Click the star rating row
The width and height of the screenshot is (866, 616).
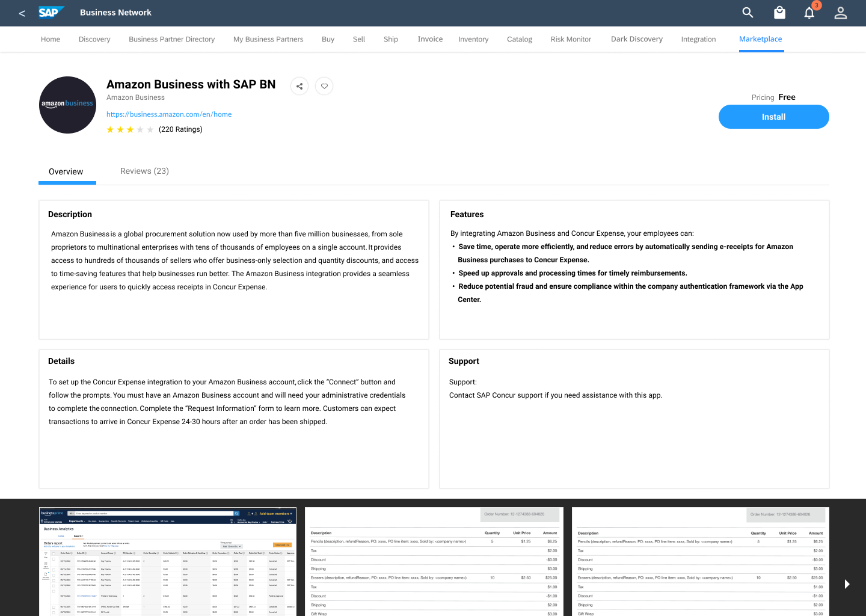coord(130,129)
